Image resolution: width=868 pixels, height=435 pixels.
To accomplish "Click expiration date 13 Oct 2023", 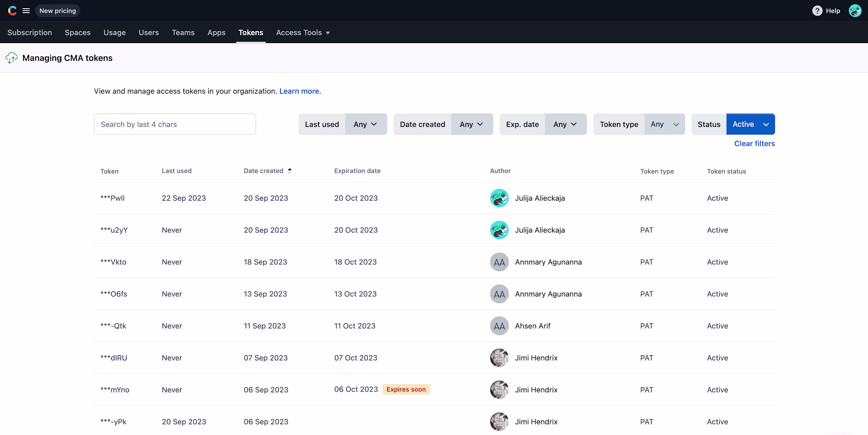I will (x=355, y=294).
